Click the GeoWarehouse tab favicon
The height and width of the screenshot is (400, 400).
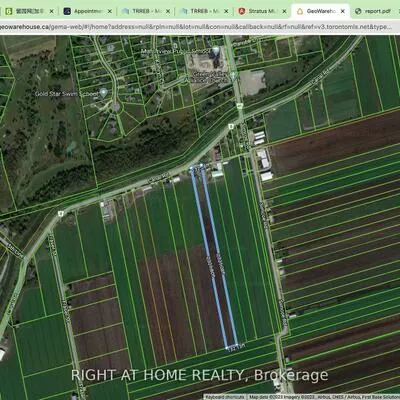pos(300,11)
